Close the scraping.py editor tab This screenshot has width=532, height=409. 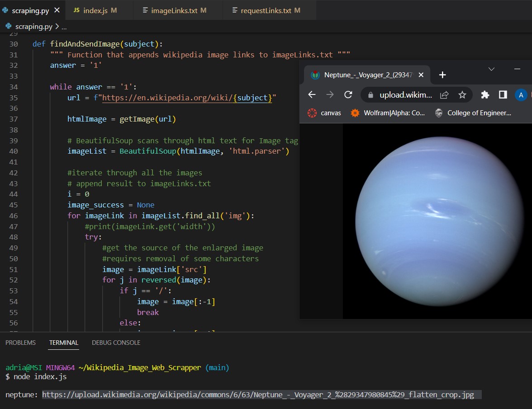(x=57, y=10)
